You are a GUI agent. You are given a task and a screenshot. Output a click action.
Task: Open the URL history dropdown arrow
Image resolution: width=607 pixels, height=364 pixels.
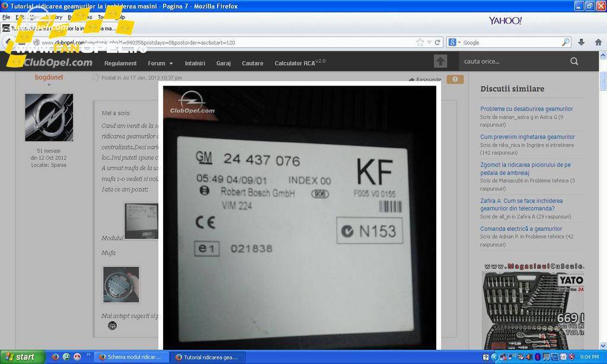[429, 42]
